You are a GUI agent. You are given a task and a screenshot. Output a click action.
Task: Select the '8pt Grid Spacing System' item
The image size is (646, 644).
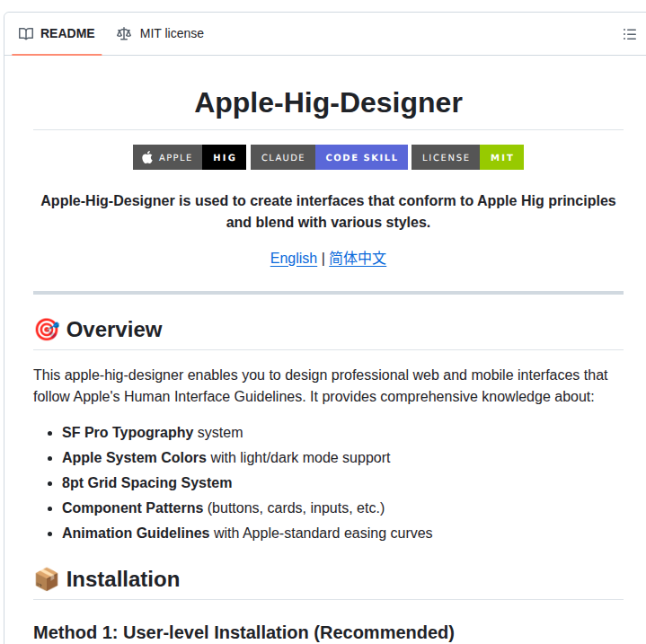pyautogui.click(x=147, y=482)
